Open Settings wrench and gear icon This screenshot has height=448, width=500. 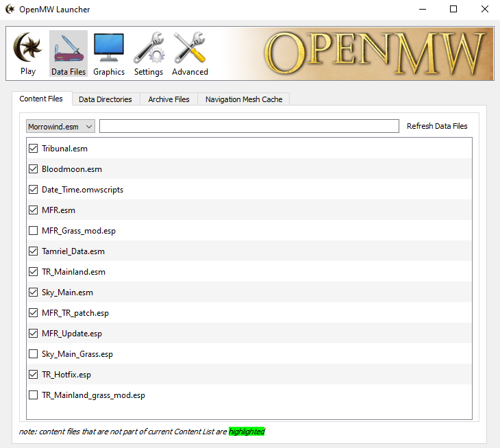pyautogui.click(x=149, y=47)
